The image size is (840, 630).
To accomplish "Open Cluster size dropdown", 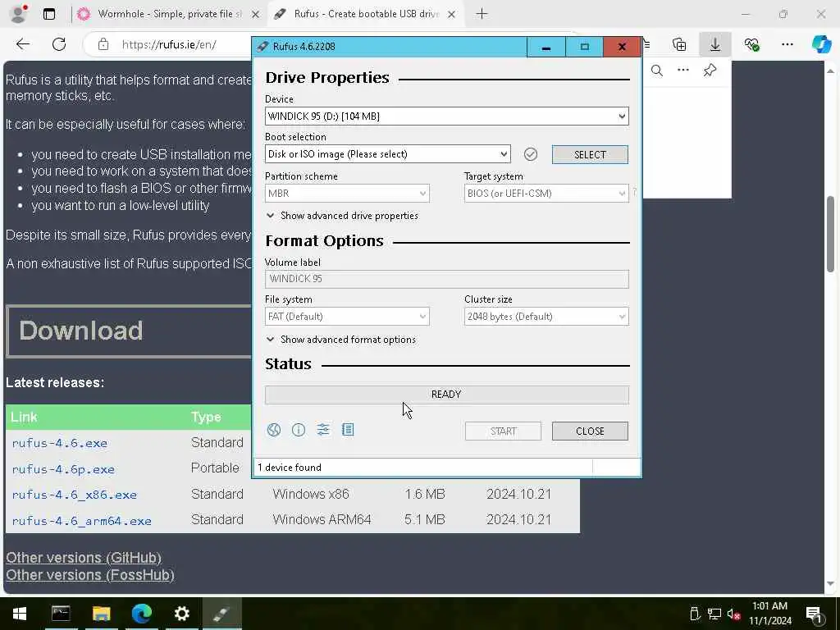I will (546, 317).
